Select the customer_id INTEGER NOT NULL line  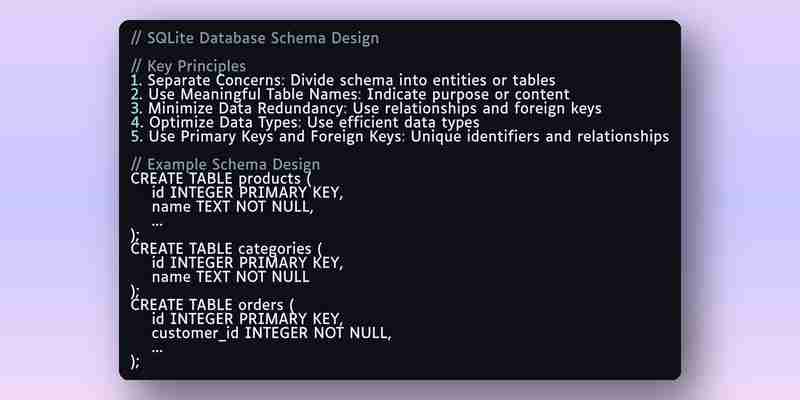271,333
